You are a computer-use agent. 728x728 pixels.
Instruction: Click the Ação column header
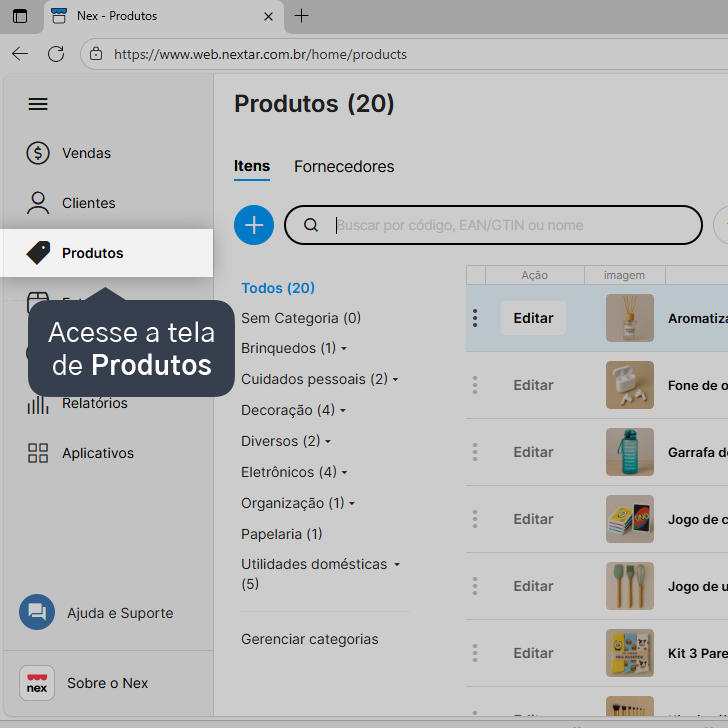pos(534,275)
